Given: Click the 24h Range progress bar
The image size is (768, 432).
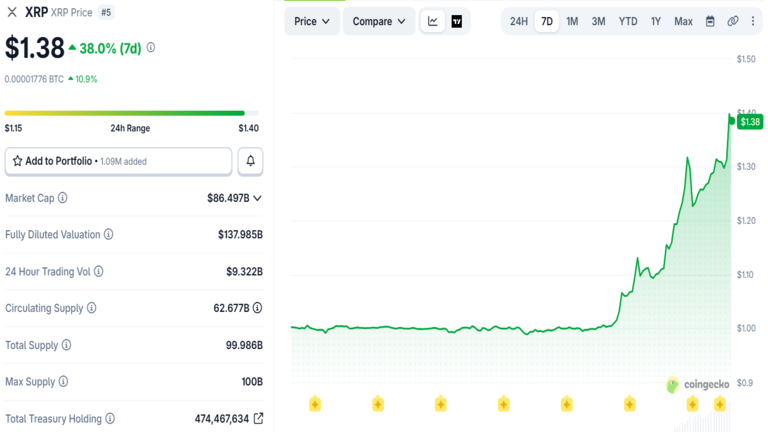Looking at the screenshot, I should pyautogui.click(x=132, y=113).
